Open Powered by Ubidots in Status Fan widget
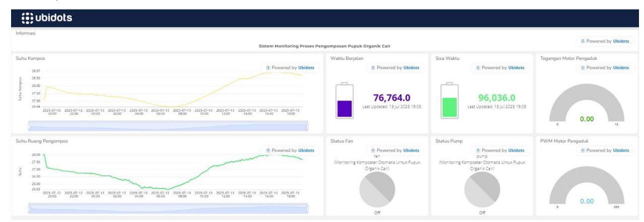644x222 pixels. coord(395,150)
